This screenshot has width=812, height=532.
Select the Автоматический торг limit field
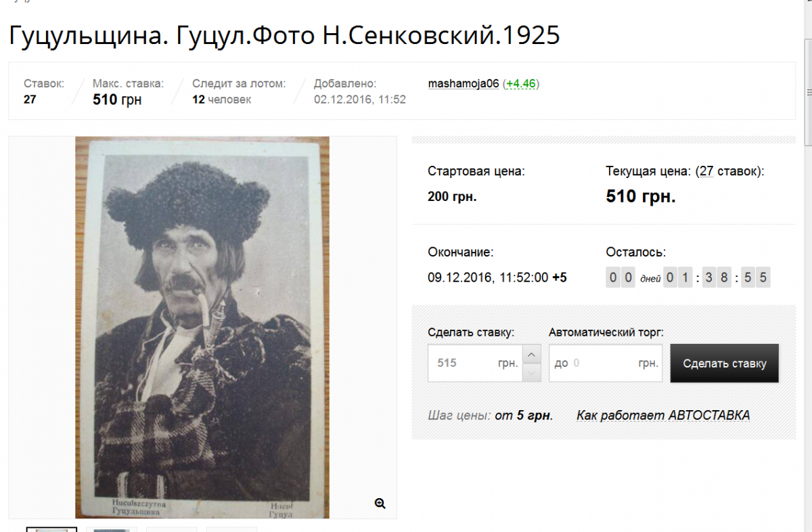[606, 363]
